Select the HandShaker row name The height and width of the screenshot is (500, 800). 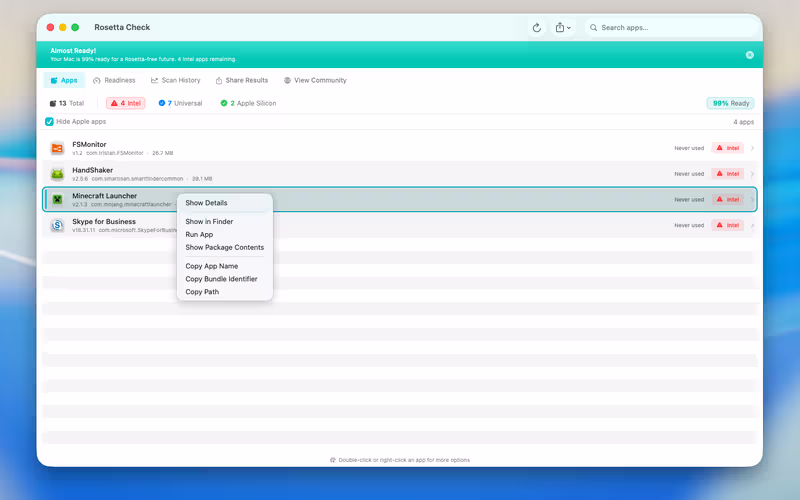pos(92,170)
